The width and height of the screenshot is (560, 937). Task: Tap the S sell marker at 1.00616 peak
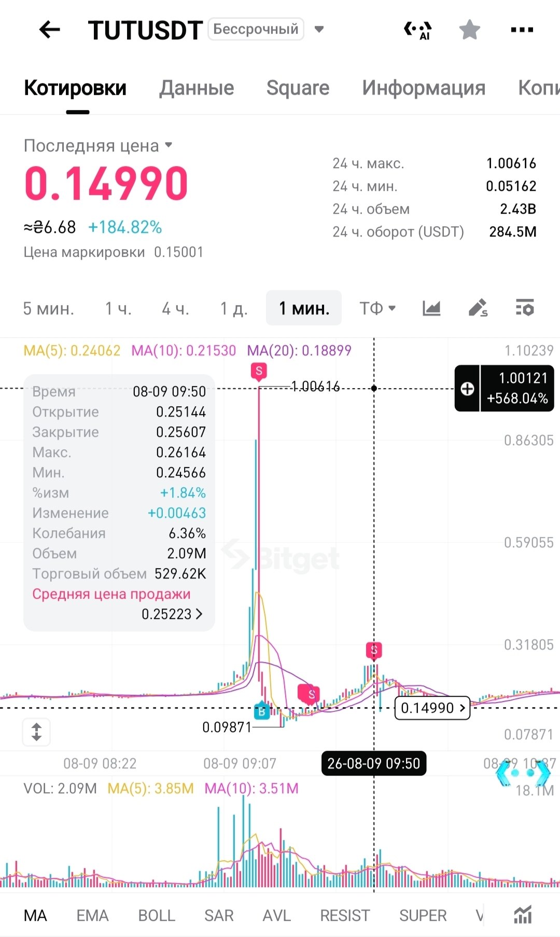pyautogui.click(x=259, y=371)
